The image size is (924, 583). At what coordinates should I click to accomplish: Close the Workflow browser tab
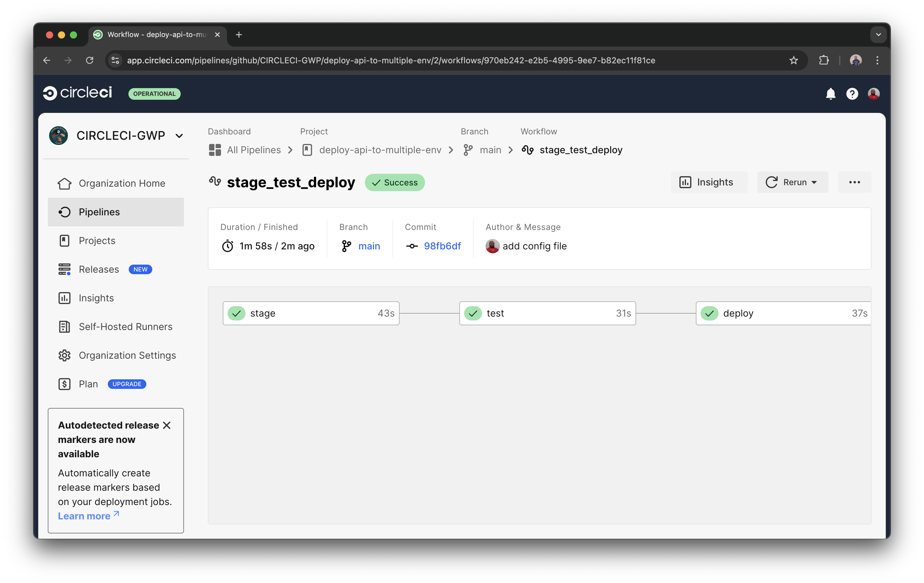click(x=217, y=35)
